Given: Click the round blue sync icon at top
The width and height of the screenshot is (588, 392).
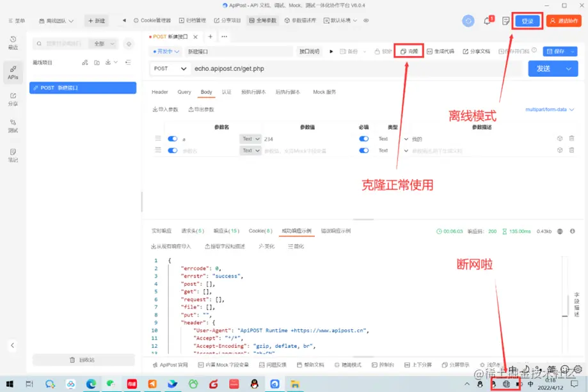Looking at the screenshot, I should [x=468, y=20].
